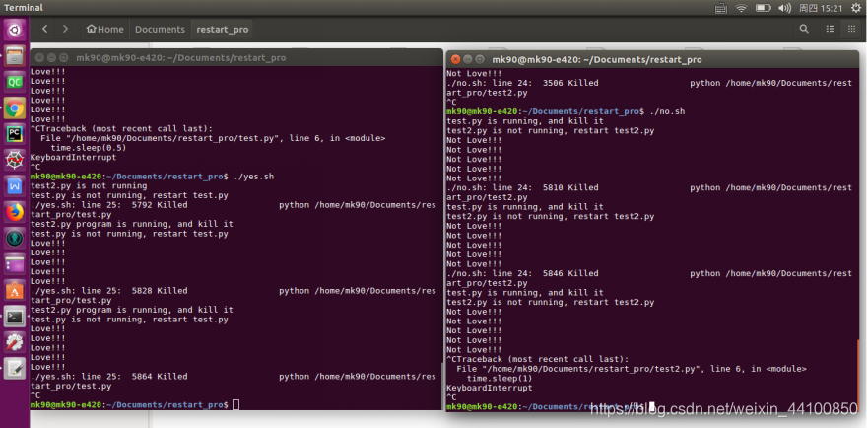Go forward in the Files window

pyautogui.click(x=65, y=29)
